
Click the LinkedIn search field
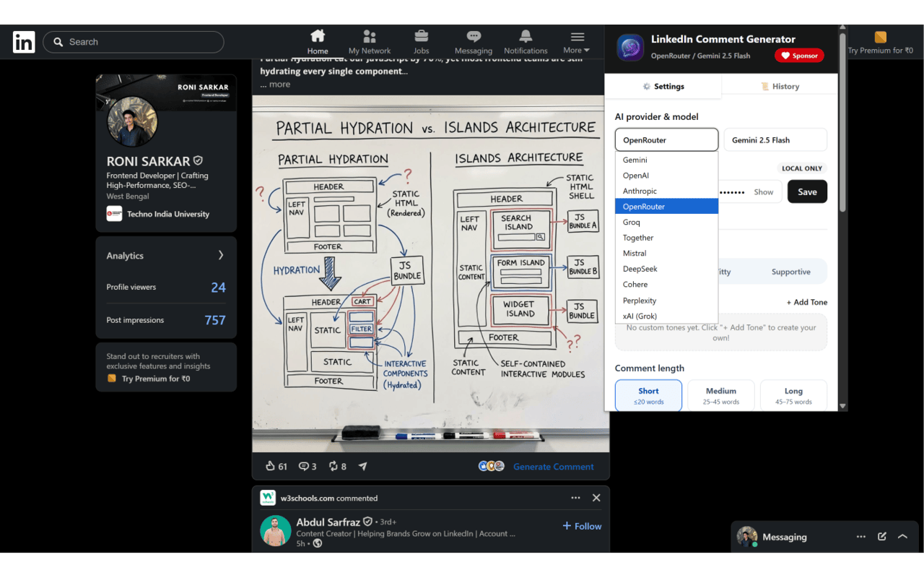[x=134, y=42]
